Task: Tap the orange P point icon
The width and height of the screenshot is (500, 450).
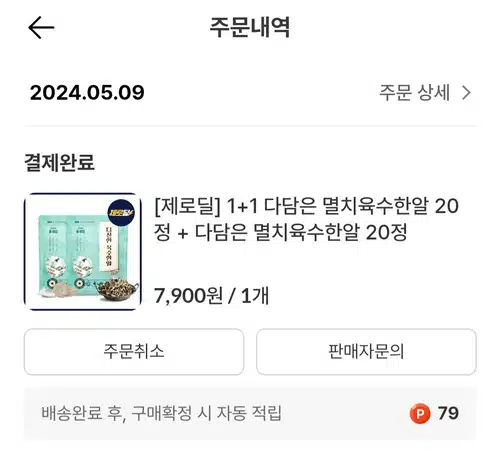Action: click(420, 413)
